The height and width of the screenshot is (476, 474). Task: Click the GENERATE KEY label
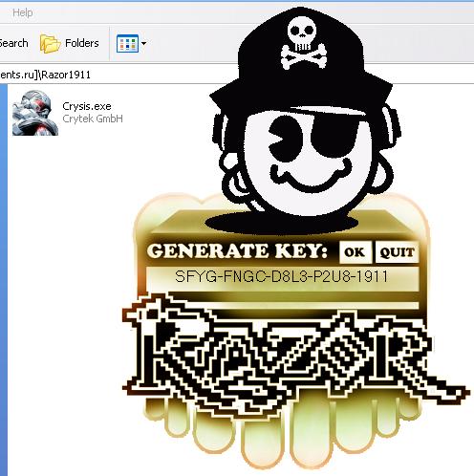click(x=237, y=251)
